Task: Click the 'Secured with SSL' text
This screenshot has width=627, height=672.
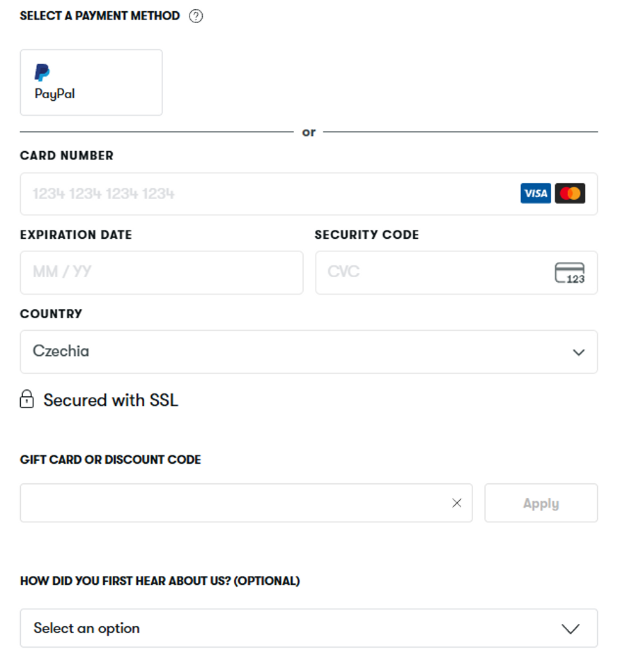Action: click(111, 400)
